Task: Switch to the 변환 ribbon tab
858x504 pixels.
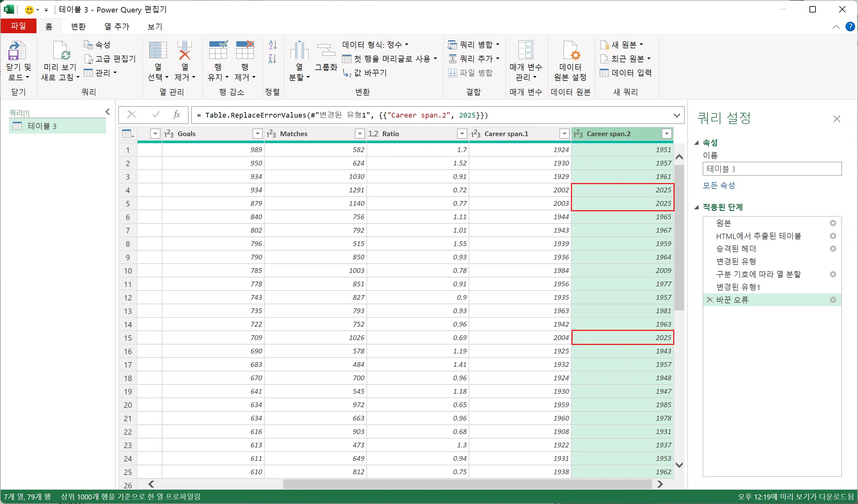Action: pyautogui.click(x=78, y=26)
